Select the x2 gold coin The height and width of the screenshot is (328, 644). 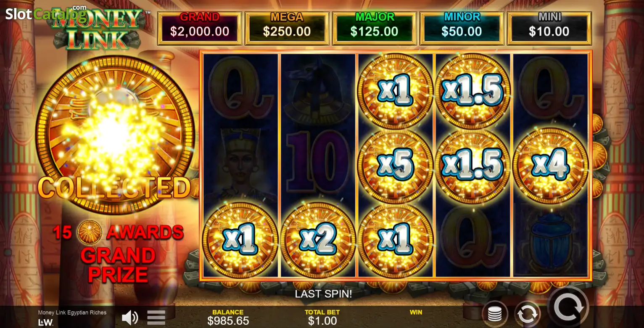(x=318, y=240)
